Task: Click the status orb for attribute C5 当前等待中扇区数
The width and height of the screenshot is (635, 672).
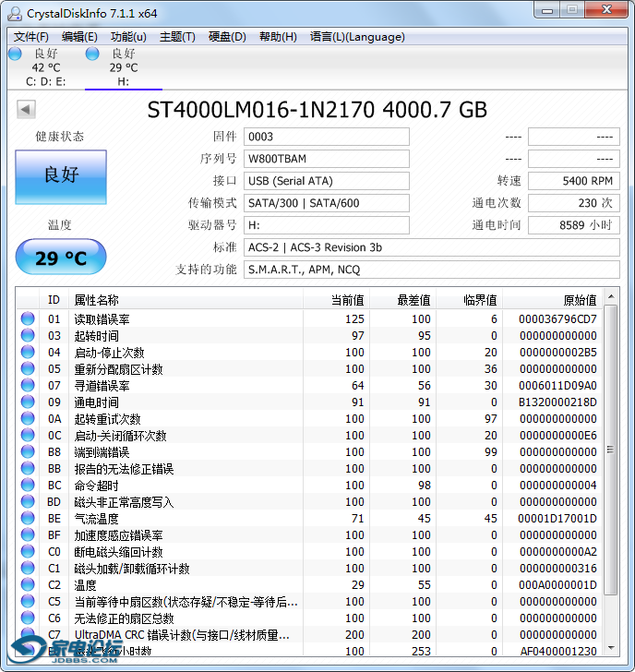Action: (x=28, y=601)
